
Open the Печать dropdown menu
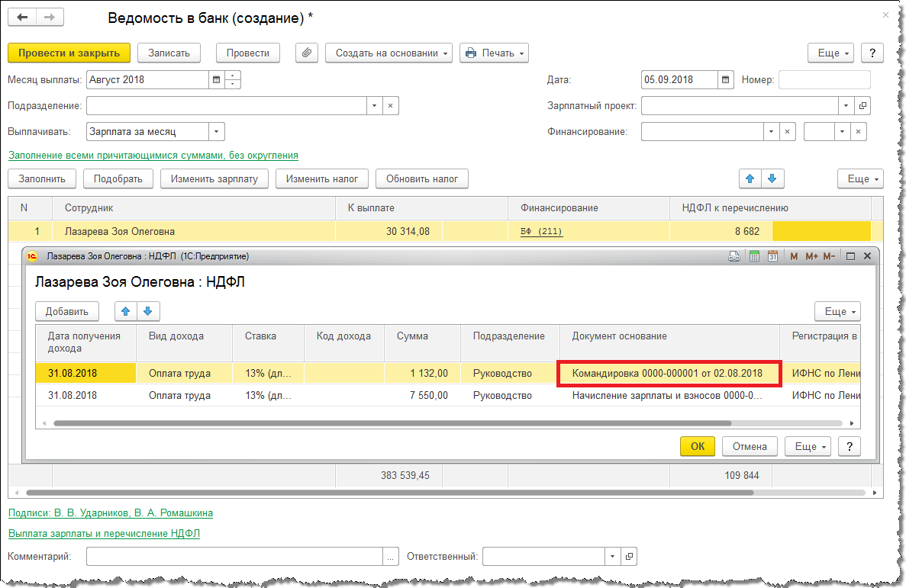click(494, 53)
